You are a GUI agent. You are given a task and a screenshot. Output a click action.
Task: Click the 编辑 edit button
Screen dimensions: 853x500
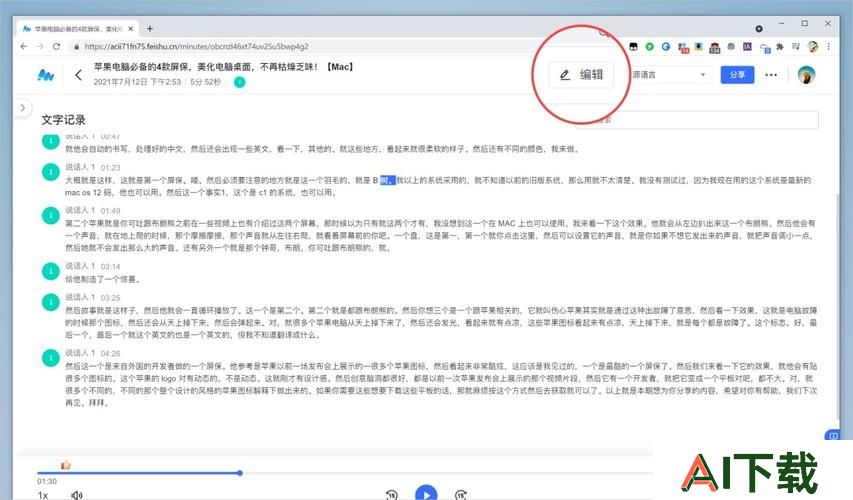[x=581, y=75]
